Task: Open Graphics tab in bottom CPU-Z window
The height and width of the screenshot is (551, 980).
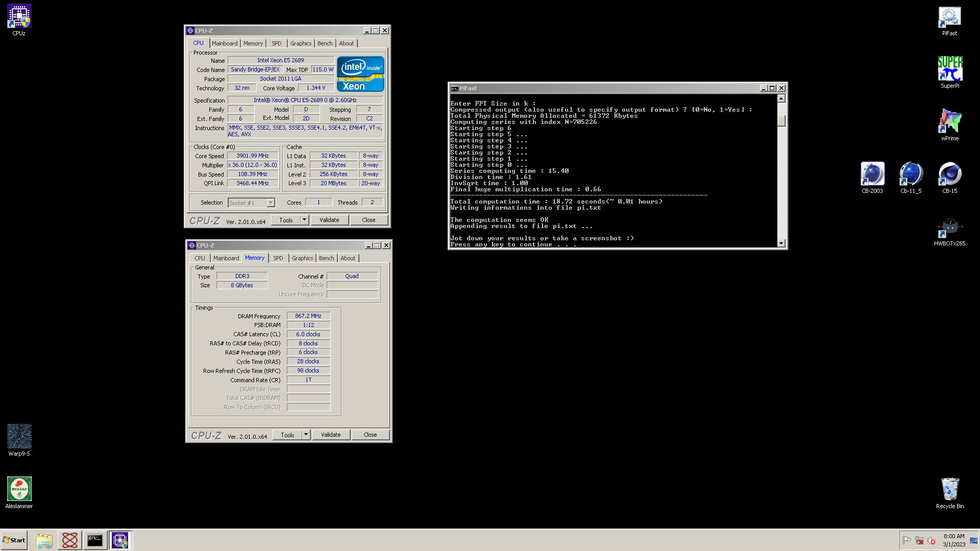Action: (x=302, y=258)
